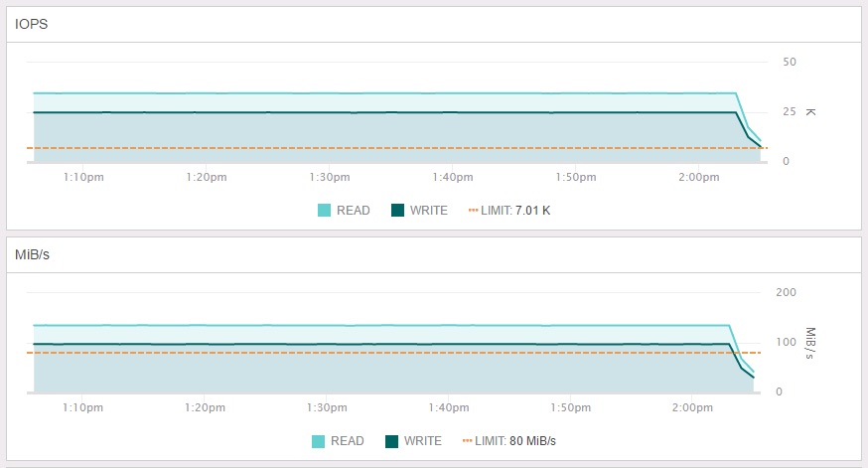Click IOPS LIMIT dotted-line legend icon
This screenshot has width=868, height=468.
click(474, 211)
